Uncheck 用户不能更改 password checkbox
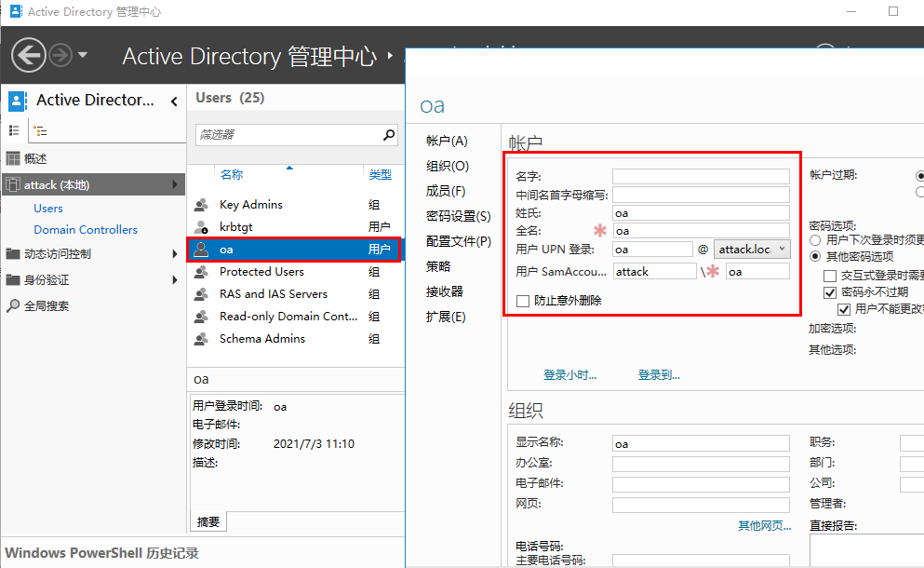The image size is (924, 568). tap(844, 310)
